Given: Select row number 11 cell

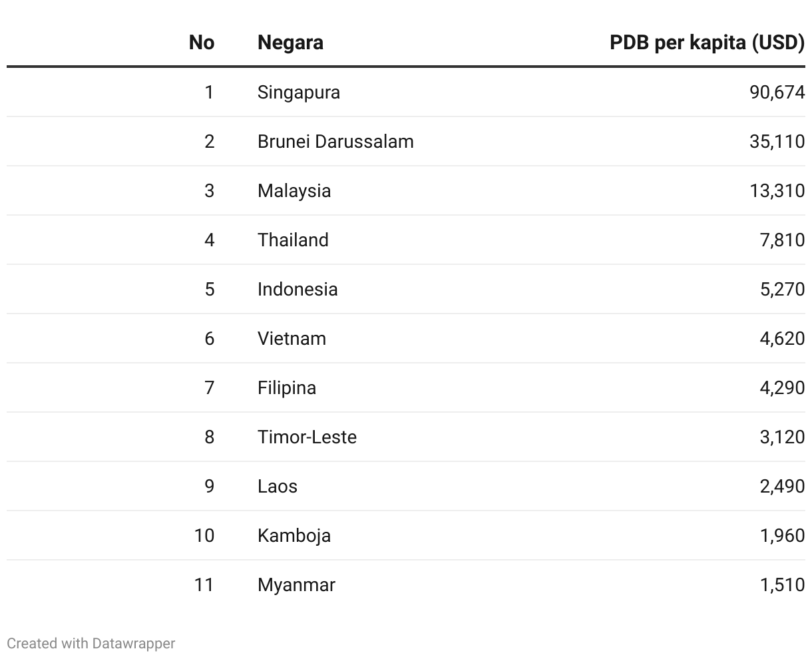Looking at the screenshot, I should point(204,584).
